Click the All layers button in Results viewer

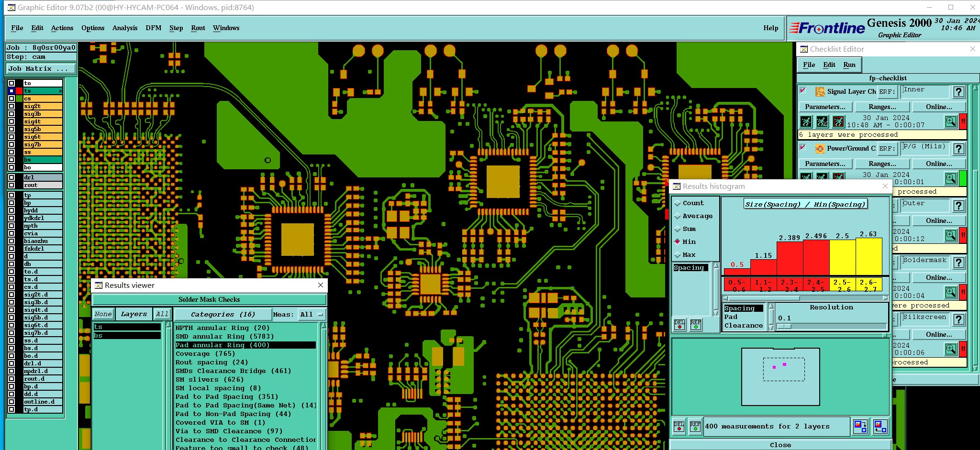(x=162, y=314)
